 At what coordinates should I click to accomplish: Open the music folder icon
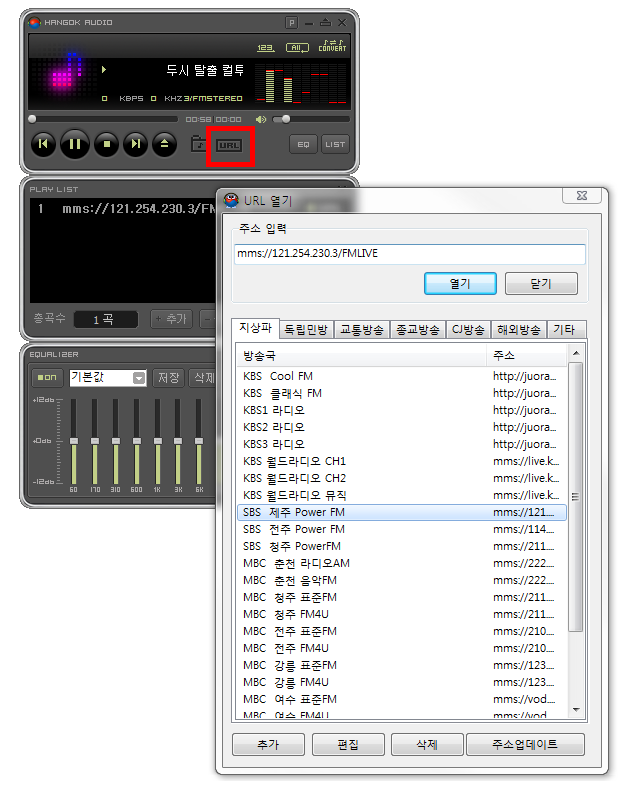[x=200, y=145]
